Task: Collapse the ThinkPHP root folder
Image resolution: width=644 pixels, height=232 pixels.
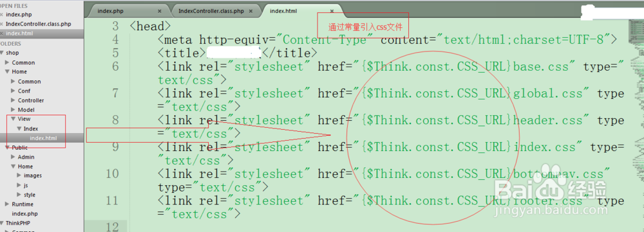Action: click(3, 223)
